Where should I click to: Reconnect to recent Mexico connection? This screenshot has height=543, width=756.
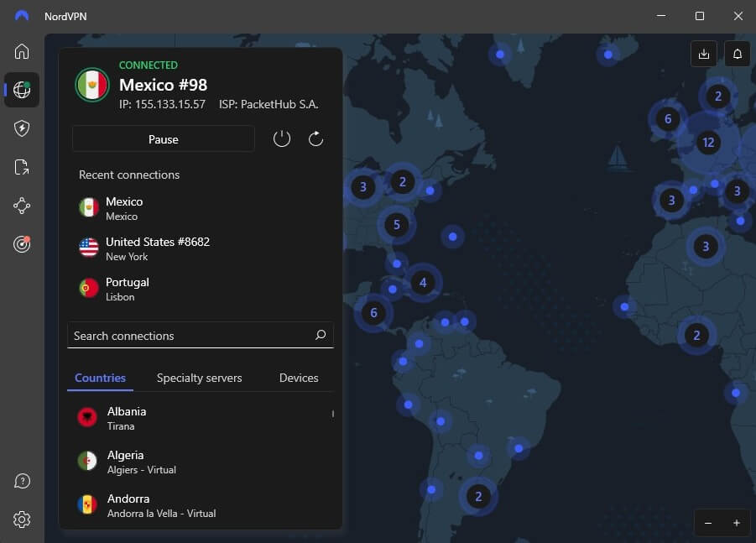[200, 208]
